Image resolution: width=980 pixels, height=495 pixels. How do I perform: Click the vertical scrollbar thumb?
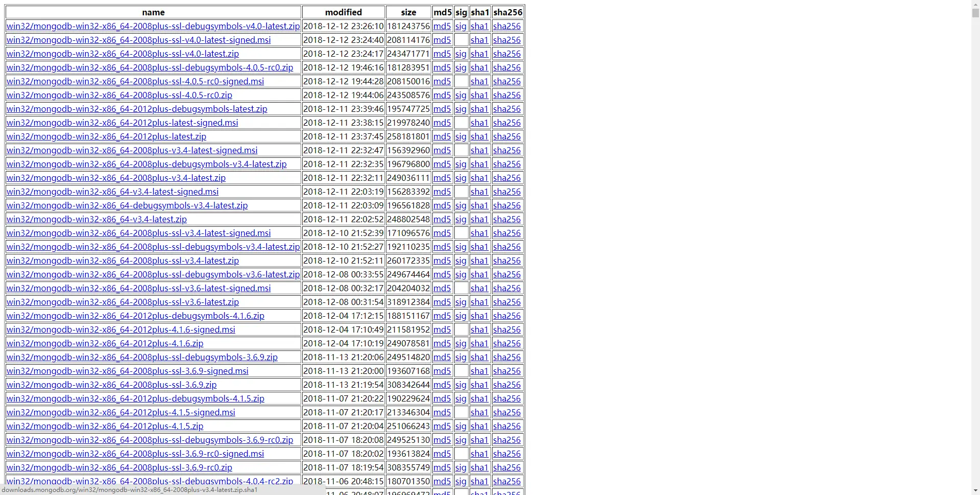tap(975, 13)
